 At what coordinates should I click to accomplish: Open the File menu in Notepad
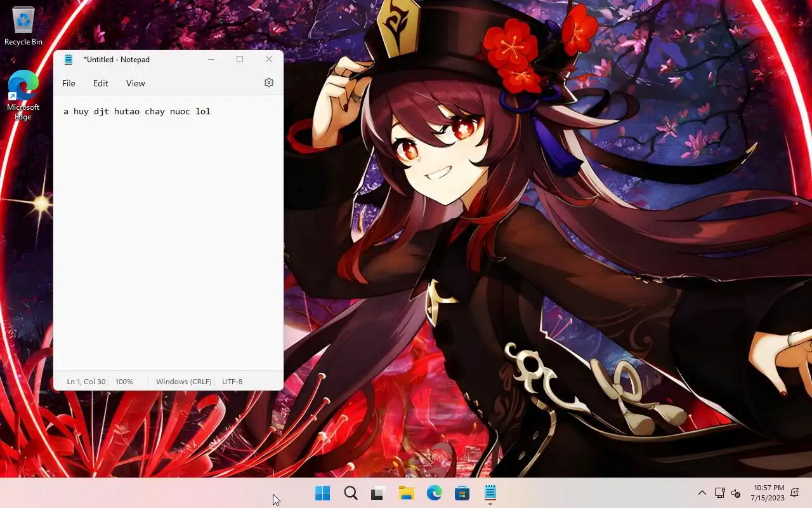click(69, 83)
